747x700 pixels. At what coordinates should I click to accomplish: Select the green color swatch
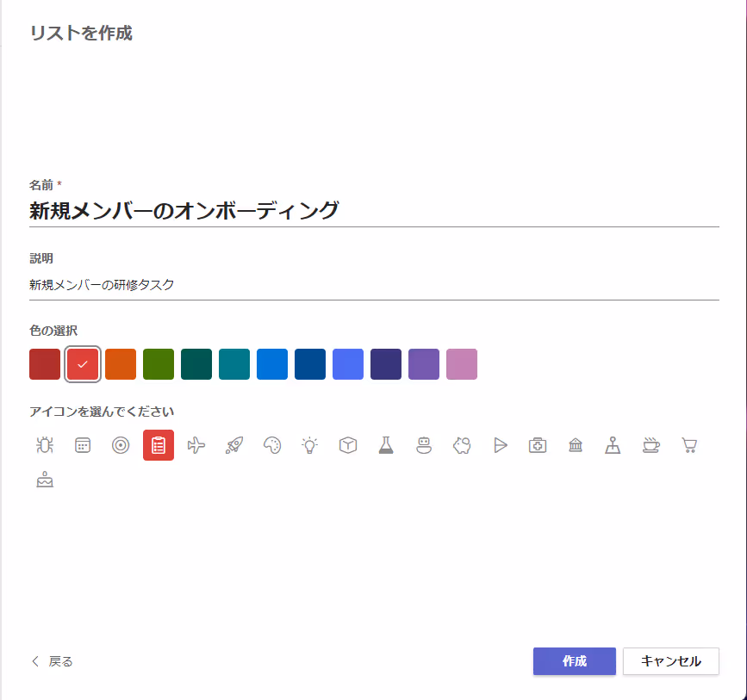[x=159, y=364]
